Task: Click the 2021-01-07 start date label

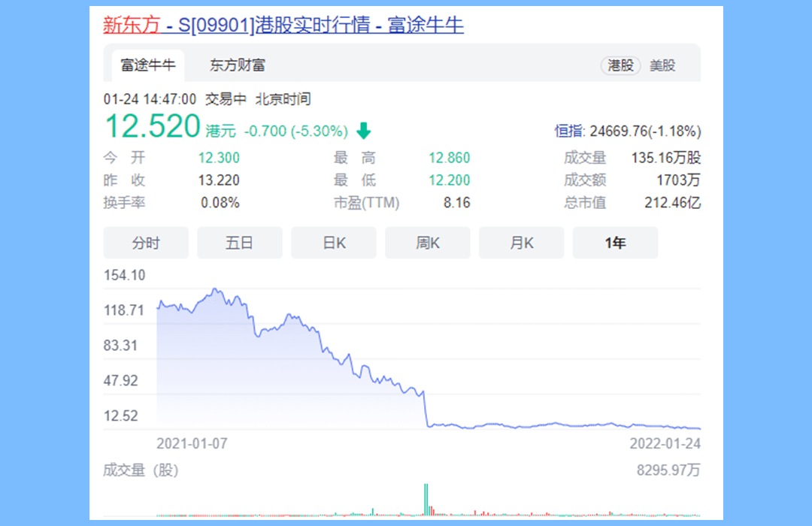Action: coord(192,443)
